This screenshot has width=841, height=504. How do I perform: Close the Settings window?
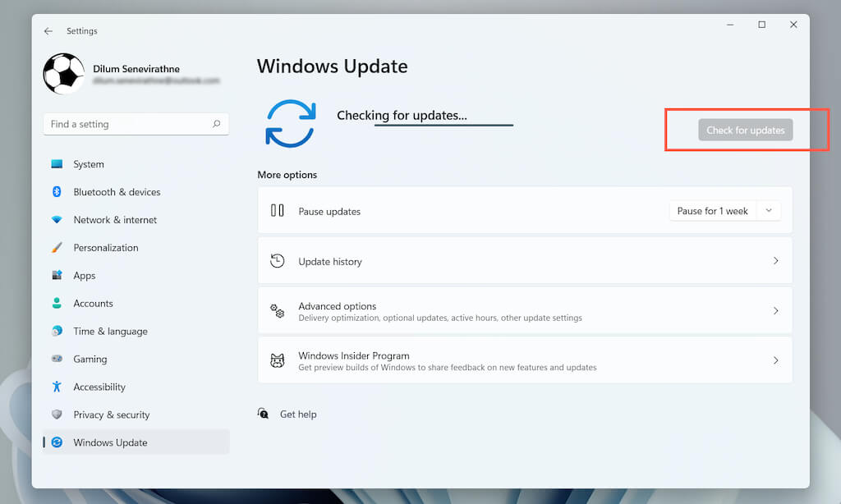tap(793, 25)
